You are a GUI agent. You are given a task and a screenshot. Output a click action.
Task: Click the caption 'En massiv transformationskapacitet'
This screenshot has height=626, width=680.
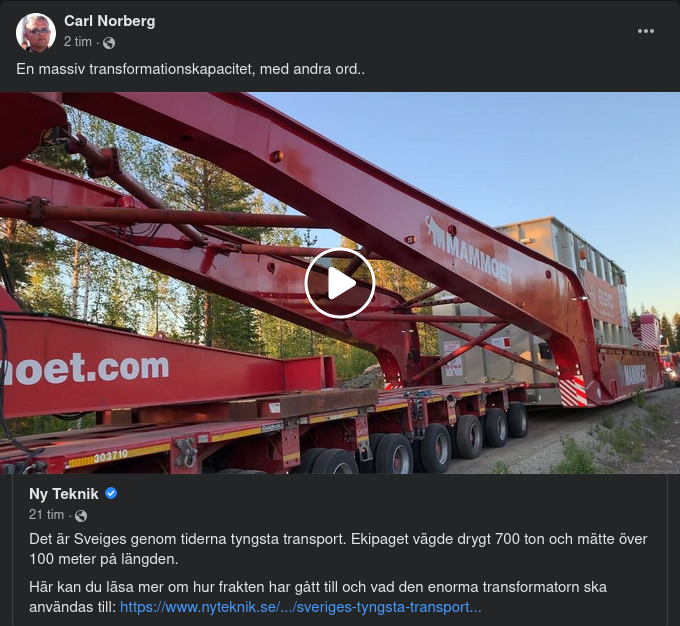click(x=135, y=69)
